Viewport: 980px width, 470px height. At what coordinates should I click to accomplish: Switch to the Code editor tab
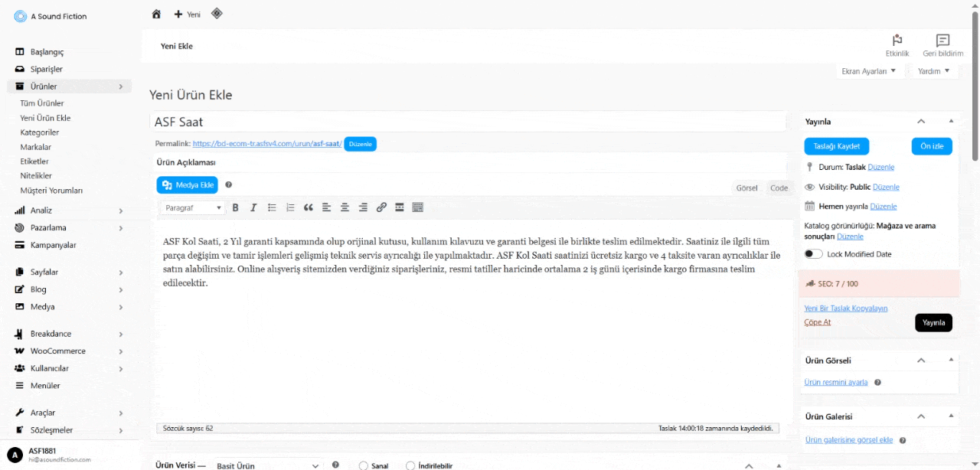(x=779, y=188)
